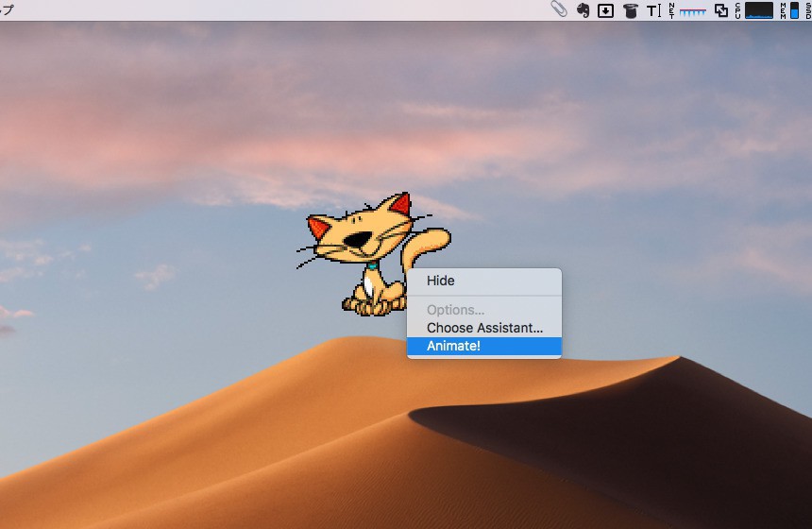Open Choose Assistant... from context menu
The width and height of the screenshot is (812, 529).
pyautogui.click(x=484, y=328)
